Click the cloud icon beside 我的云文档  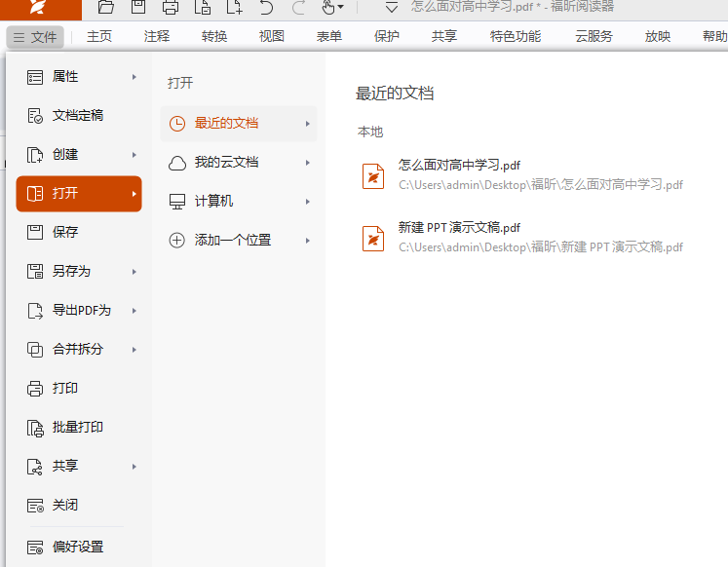[177, 163]
